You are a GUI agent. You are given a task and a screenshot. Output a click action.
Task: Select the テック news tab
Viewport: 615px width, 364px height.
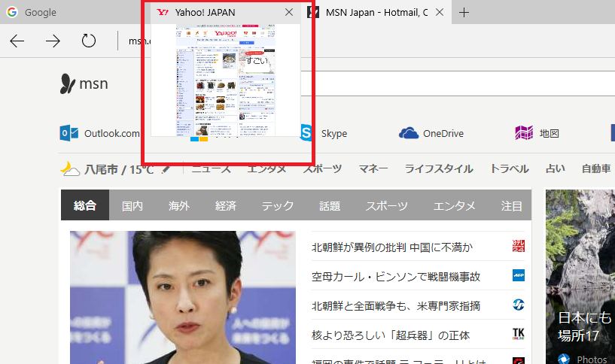click(278, 205)
